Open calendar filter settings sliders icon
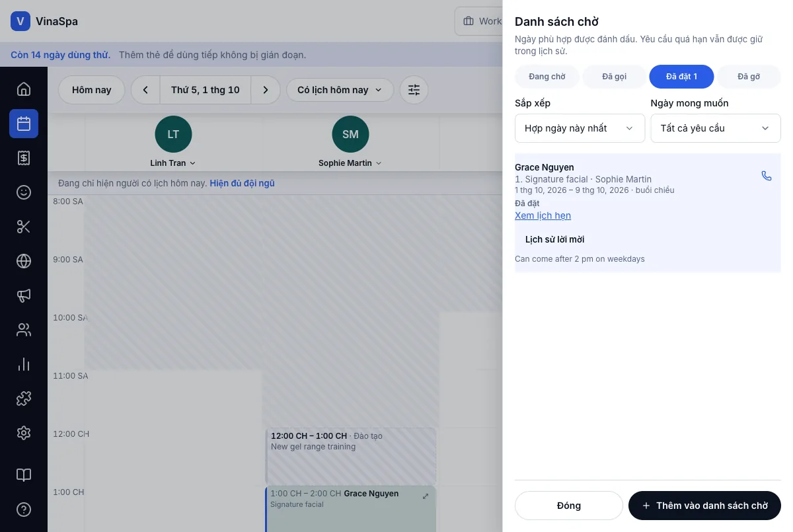 [414, 90]
